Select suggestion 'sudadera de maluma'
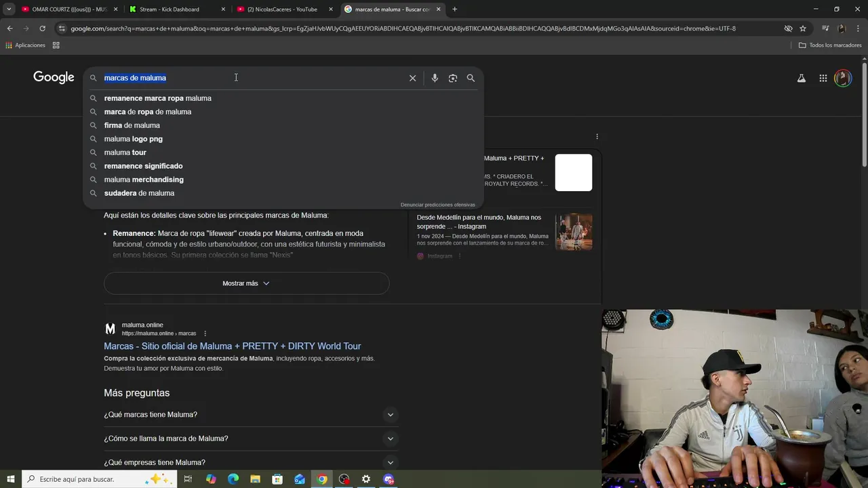The height and width of the screenshot is (488, 868). pyautogui.click(x=139, y=193)
